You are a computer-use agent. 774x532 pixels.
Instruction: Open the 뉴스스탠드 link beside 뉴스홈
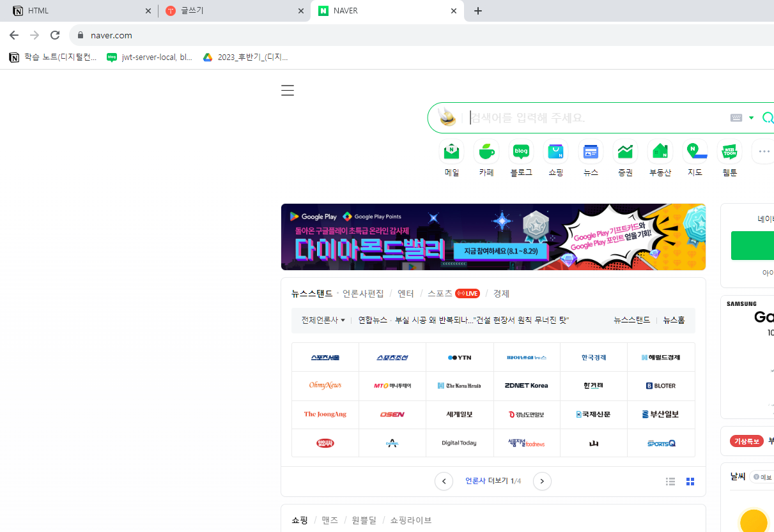pos(631,320)
